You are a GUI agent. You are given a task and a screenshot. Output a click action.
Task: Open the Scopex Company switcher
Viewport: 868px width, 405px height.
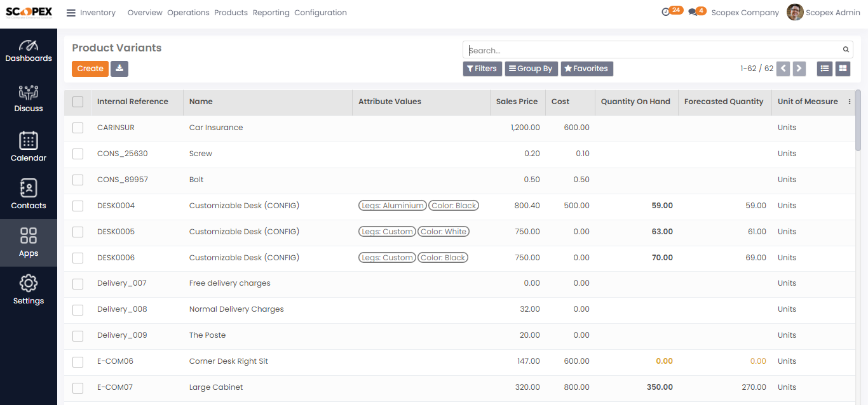point(745,13)
